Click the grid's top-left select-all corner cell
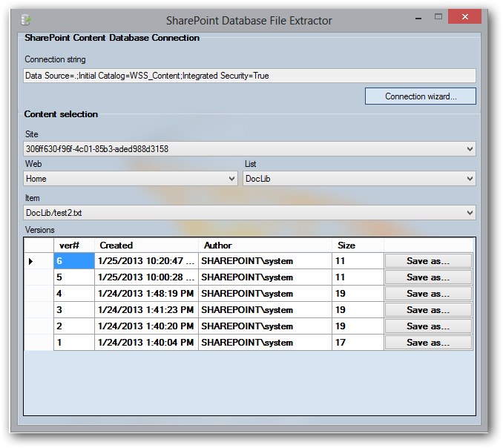 [39, 246]
